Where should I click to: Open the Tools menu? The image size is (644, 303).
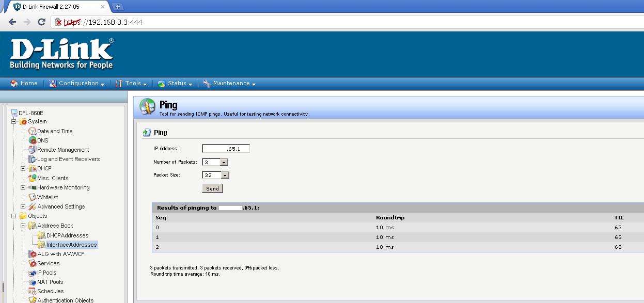(x=131, y=84)
